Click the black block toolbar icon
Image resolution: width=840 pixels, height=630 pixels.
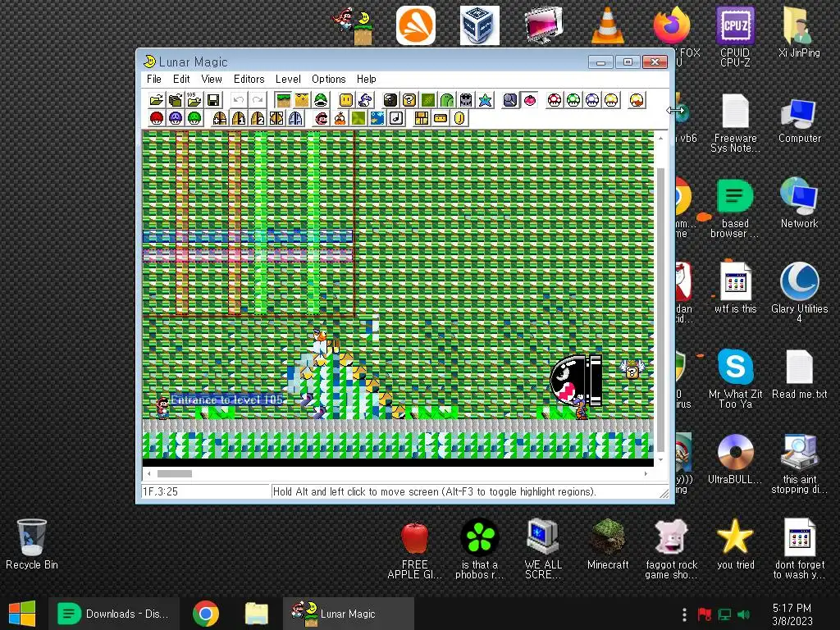(390, 100)
